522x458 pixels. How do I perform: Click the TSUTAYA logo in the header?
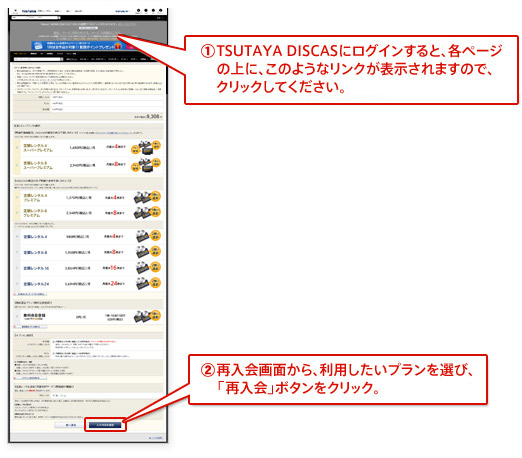[29, 11]
